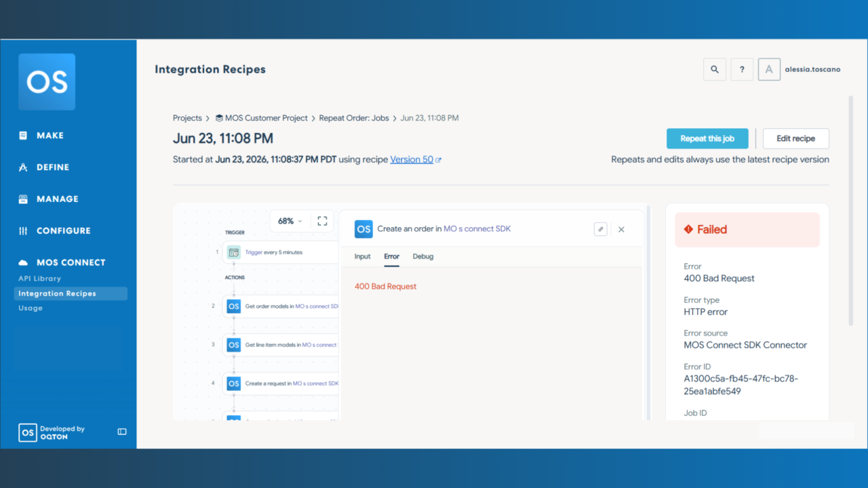Click the page vertical scrollbar
The image size is (868, 488).
pyautogui.click(x=851, y=210)
